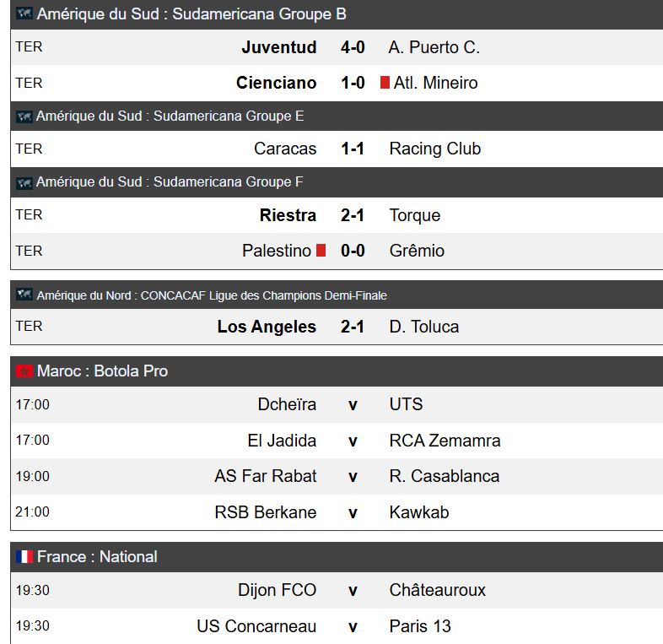Open the Juventud 4-0 score
The width and height of the screenshot is (663, 644).
pyautogui.click(x=353, y=47)
